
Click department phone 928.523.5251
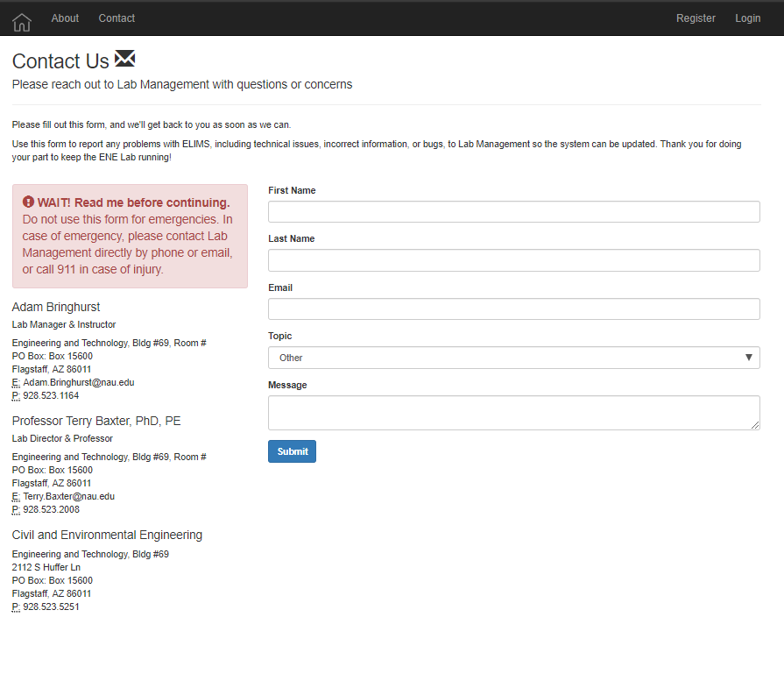point(51,607)
